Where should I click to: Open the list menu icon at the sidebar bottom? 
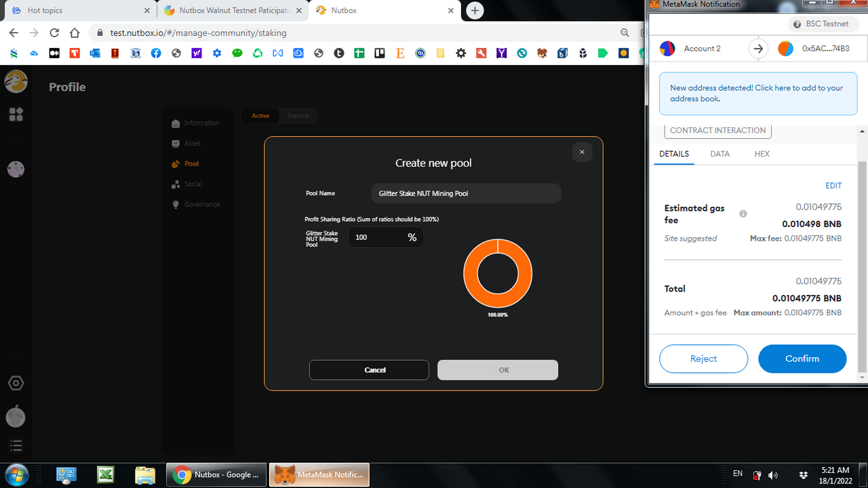[16, 445]
